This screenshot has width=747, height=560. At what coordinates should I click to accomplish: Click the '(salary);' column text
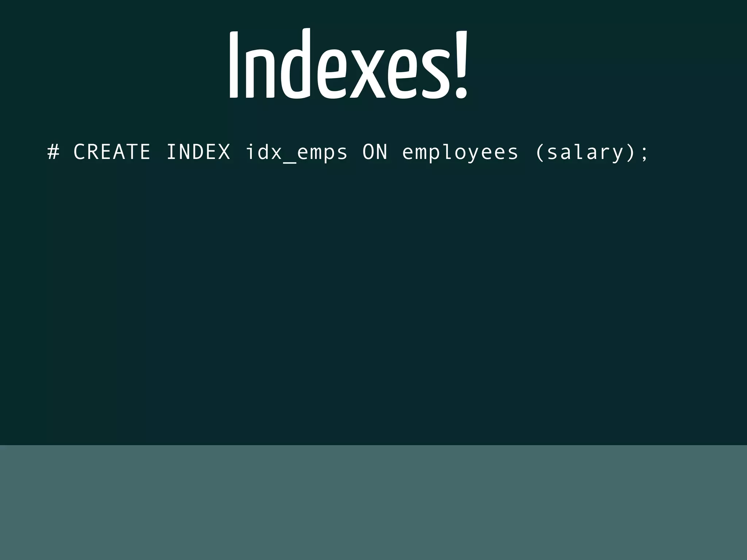click(592, 153)
